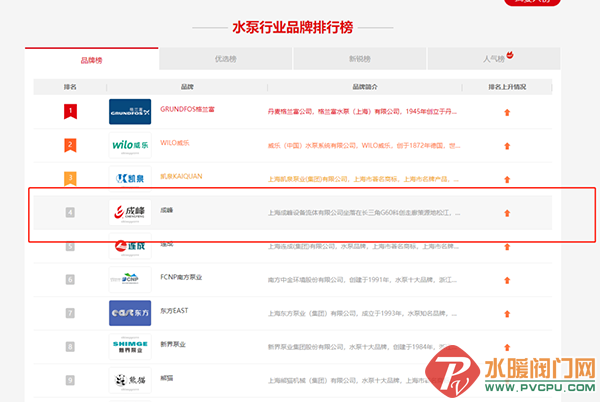Click the flame icon on 人气榜 tab

510,55
